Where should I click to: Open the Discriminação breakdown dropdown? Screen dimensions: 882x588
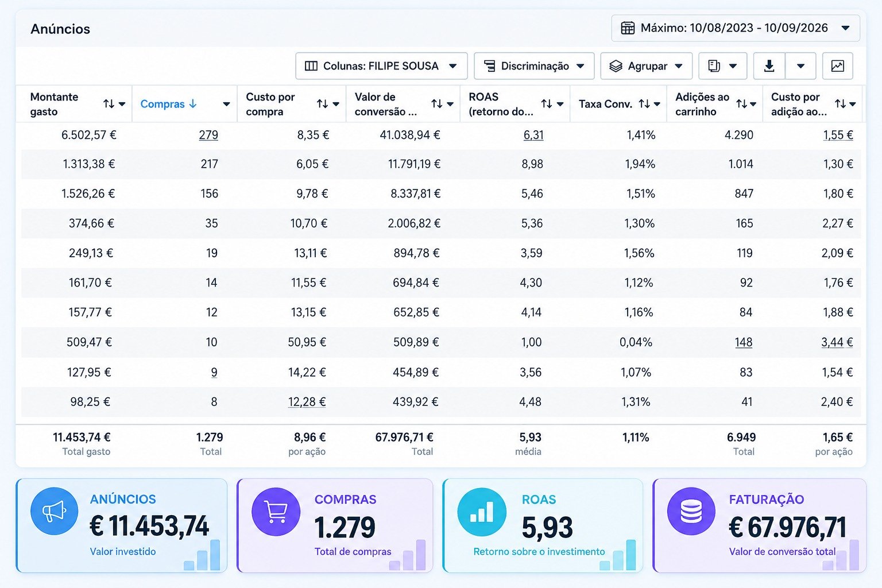tap(534, 66)
